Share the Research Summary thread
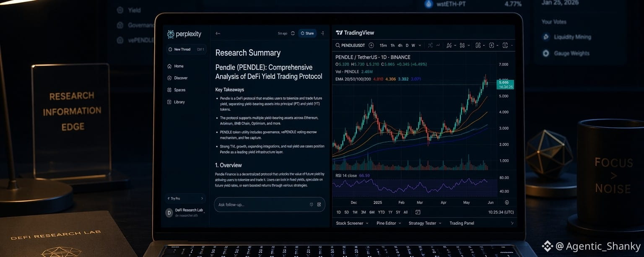Image resolution: width=644 pixels, height=257 pixels. (x=307, y=34)
